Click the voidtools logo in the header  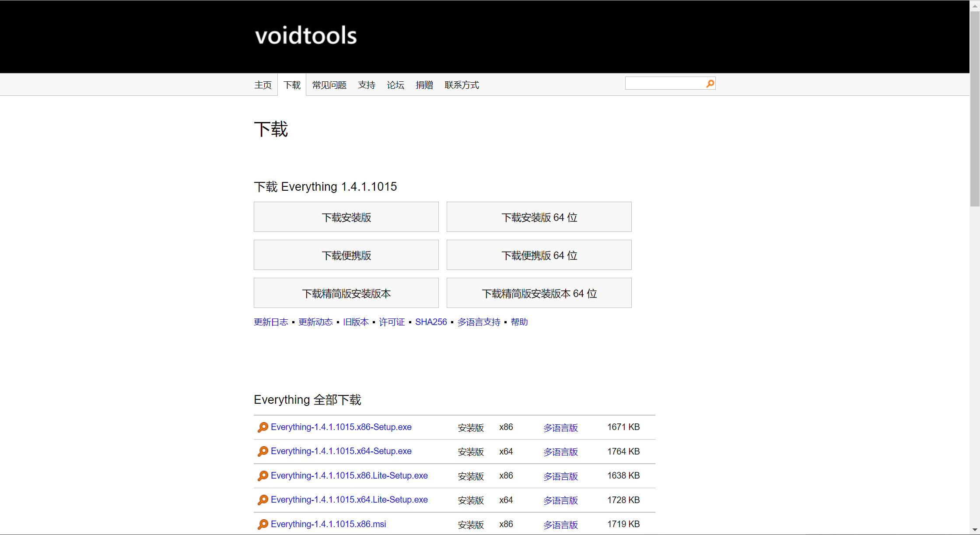pos(306,35)
